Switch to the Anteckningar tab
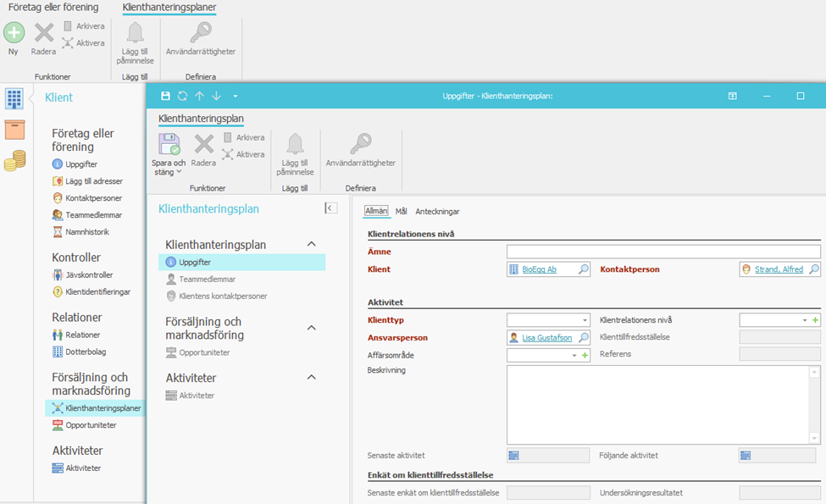The image size is (826, 504). click(437, 212)
